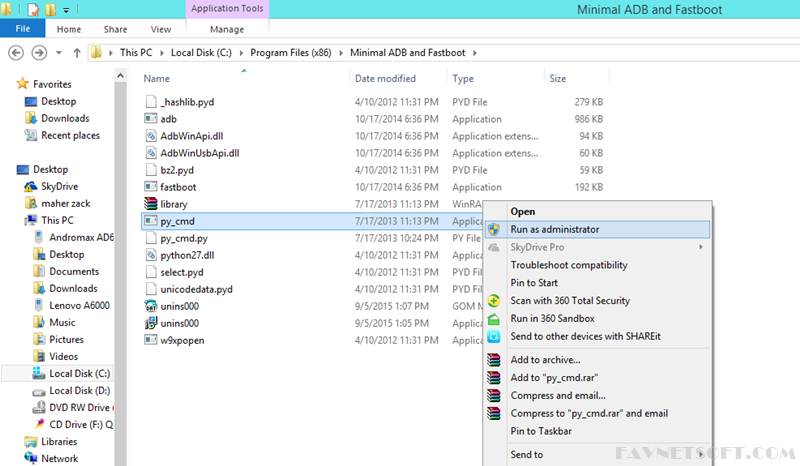This screenshot has width=800, height=466.
Task: Expand arrow after Program Files (x86) breadcrumb
Action: point(341,53)
